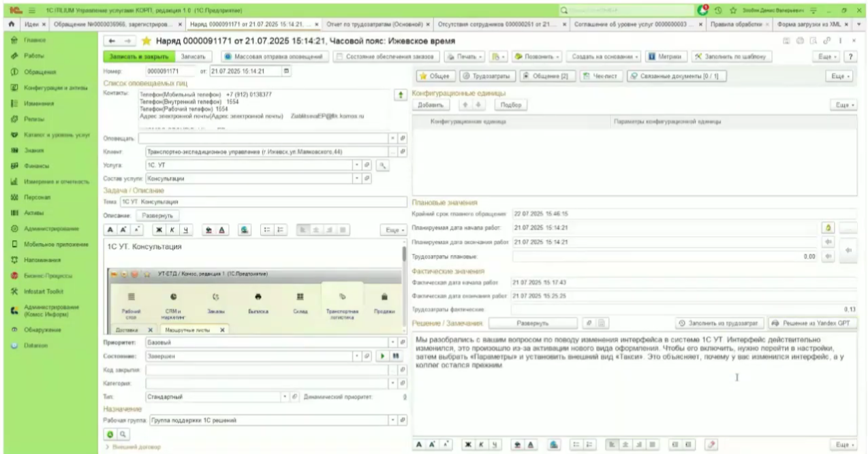Click the Заполнить из трудозатрат button
868x454 pixels.
[x=719, y=323]
